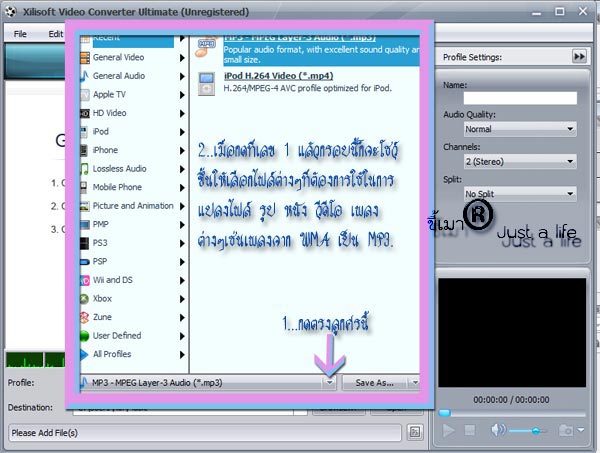Screen dimensions: 600x453
Task: Click the Save As button
Action: coord(375,383)
